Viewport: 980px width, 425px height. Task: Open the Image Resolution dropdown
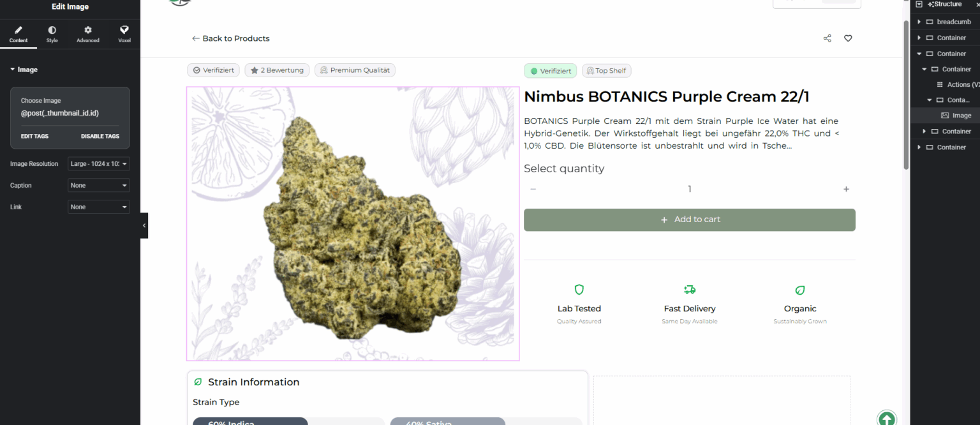click(99, 164)
